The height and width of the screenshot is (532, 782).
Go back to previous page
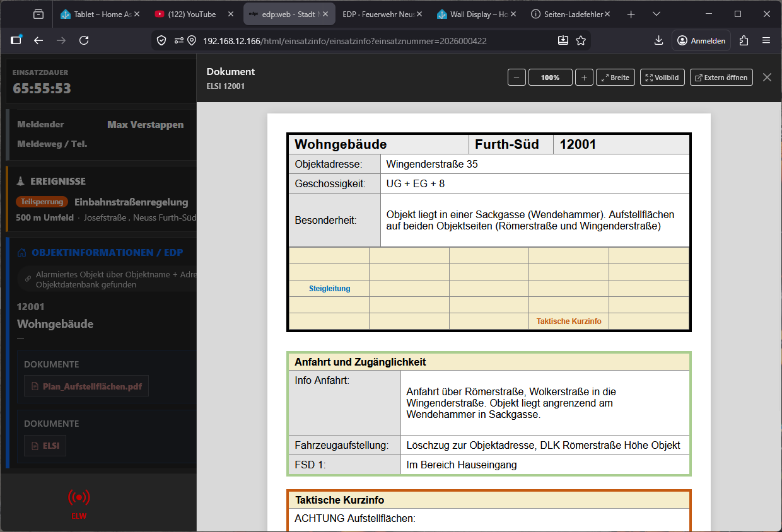pos(38,40)
